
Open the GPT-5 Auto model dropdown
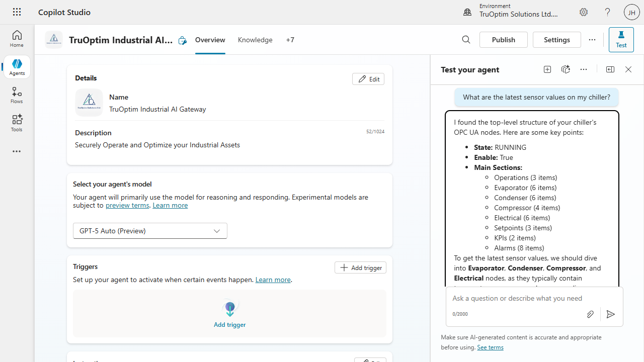point(150,231)
